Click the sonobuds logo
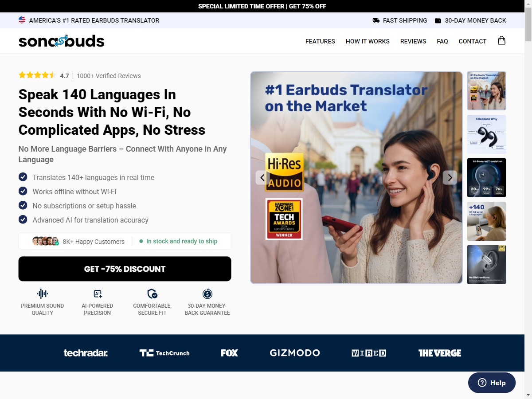The width and height of the screenshot is (532, 399). 62,41
